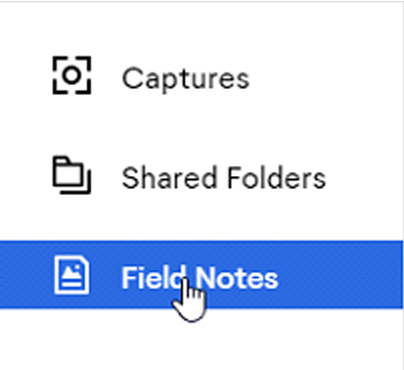Viewport: 404px width, 370px height.
Task: Select the blue highlighted sidebar row
Action: (x=201, y=275)
